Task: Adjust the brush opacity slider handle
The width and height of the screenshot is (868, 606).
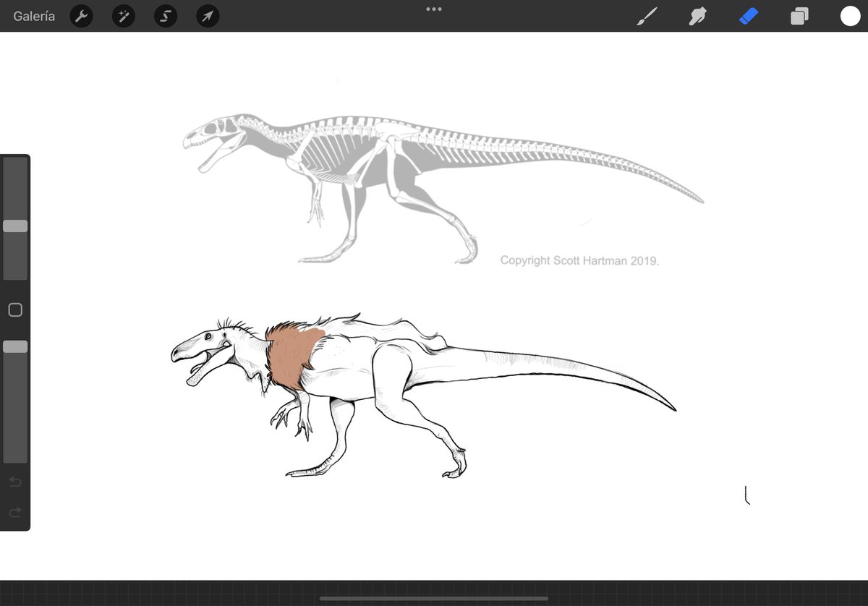Action: tap(15, 347)
